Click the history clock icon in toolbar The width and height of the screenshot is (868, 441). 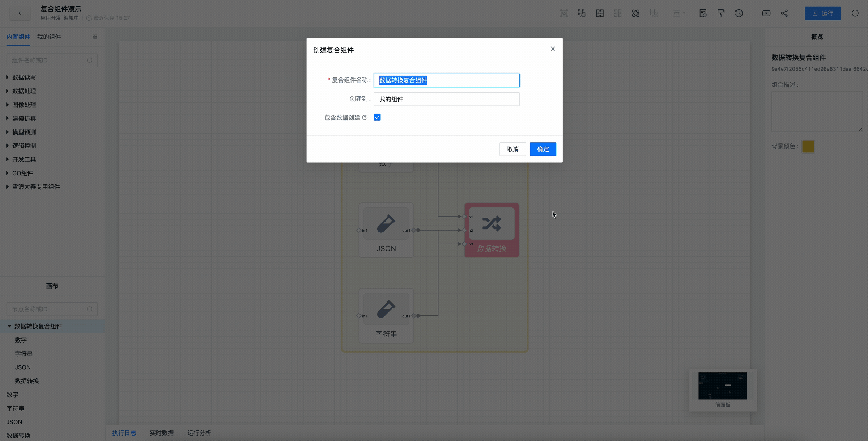pyautogui.click(x=739, y=13)
